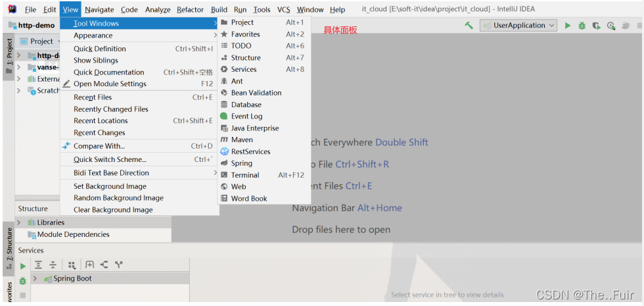Open Word Book tool window
644x306 pixels.
click(264, 198)
